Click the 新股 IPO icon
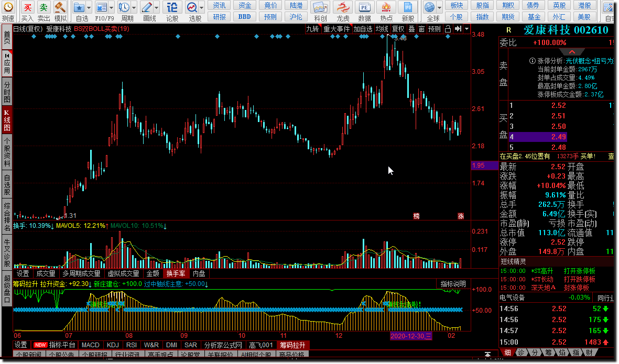This screenshot has height=364, width=619. (x=408, y=7)
